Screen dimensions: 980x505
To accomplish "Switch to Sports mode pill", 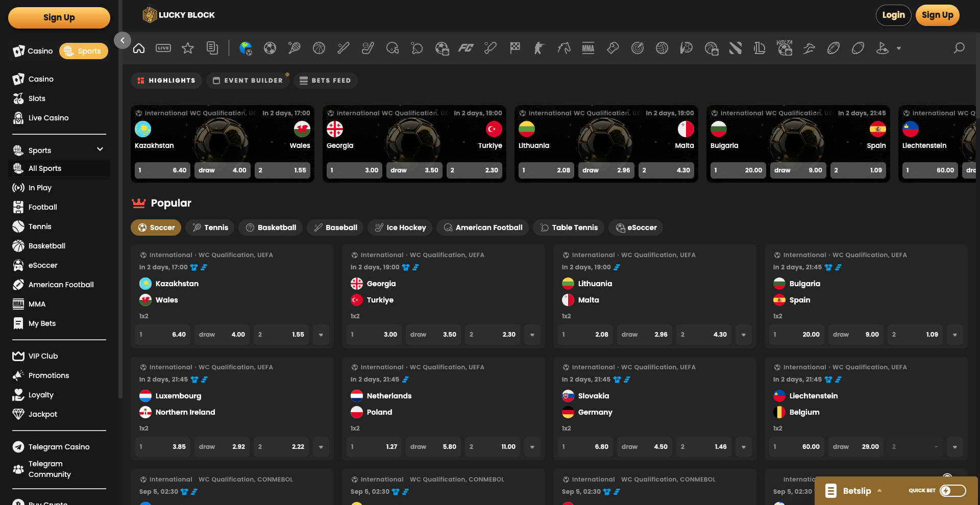I will click(x=84, y=51).
